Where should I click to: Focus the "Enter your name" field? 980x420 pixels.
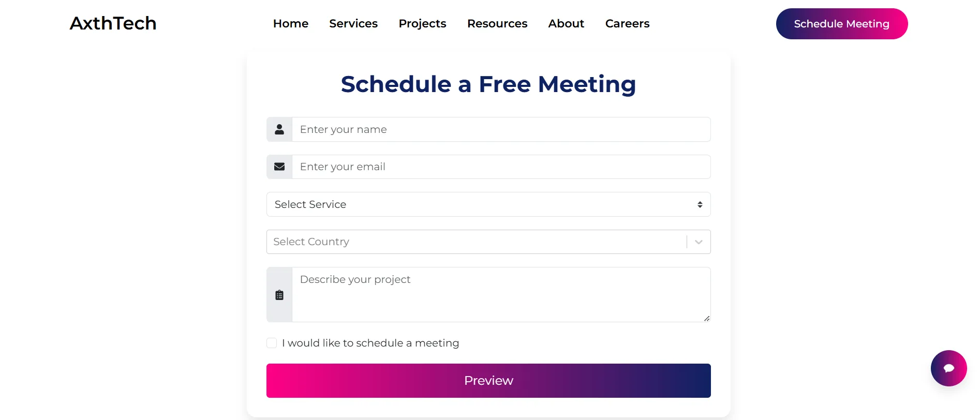tap(501, 129)
